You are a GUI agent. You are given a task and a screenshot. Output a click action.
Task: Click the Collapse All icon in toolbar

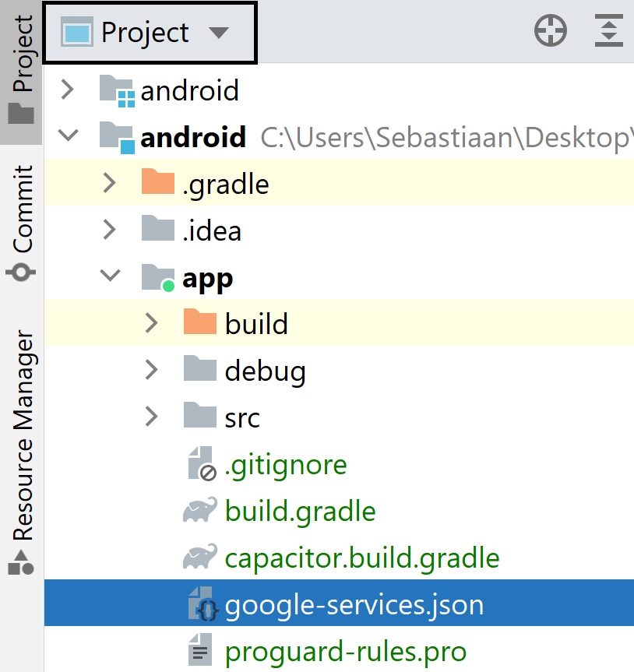tap(608, 30)
